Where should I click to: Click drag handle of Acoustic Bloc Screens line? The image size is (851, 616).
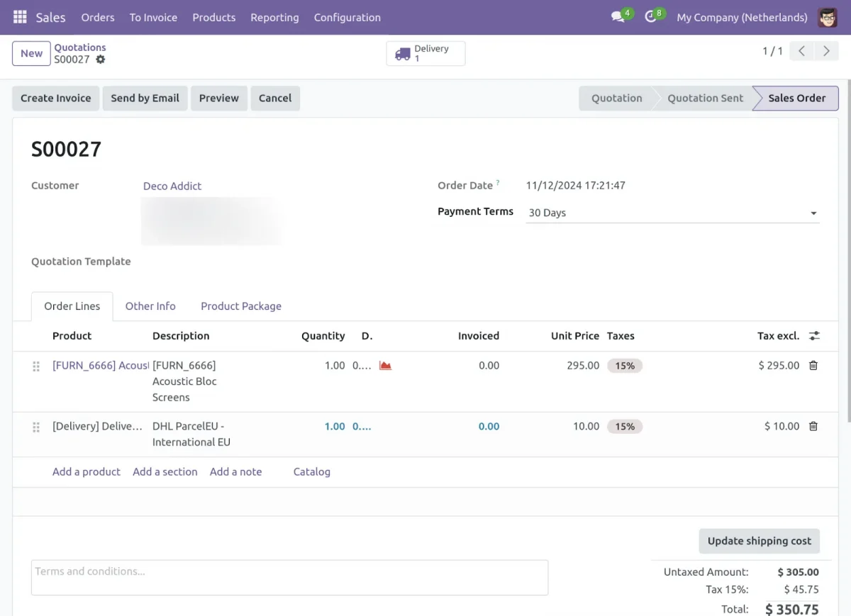(36, 366)
